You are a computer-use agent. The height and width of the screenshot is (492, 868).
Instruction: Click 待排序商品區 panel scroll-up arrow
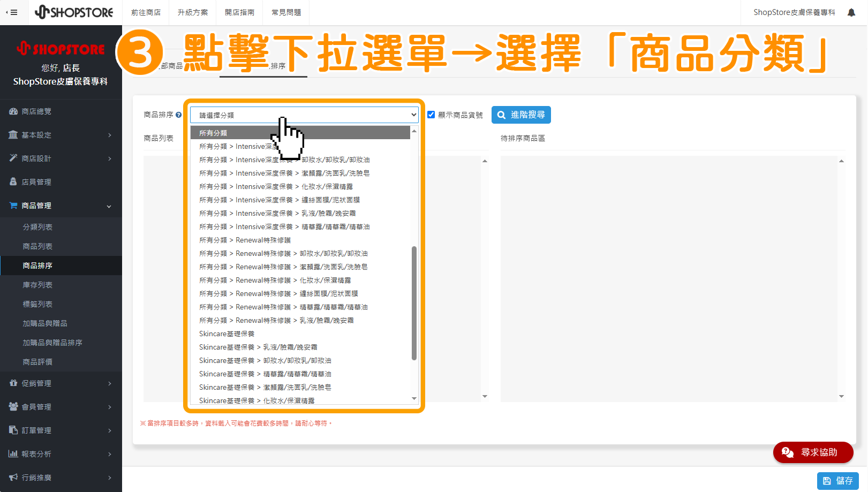click(841, 161)
